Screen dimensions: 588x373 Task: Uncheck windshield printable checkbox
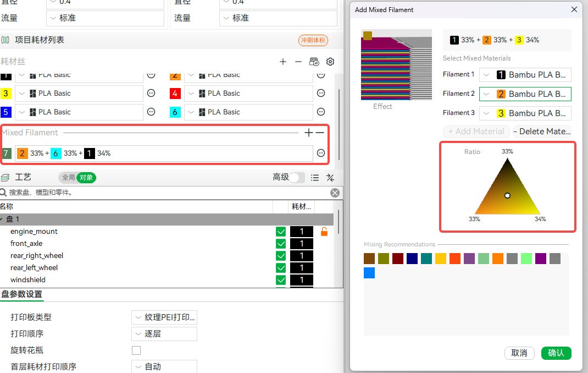280,279
